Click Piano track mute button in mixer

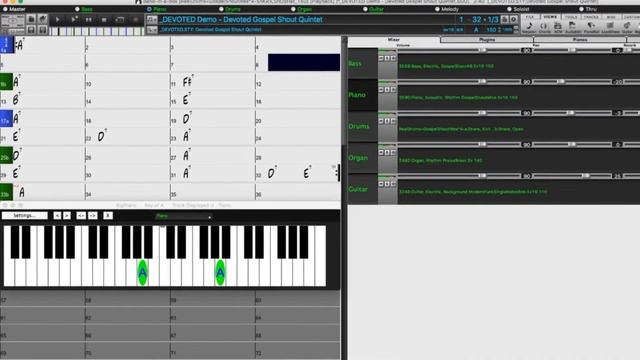(381, 90)
